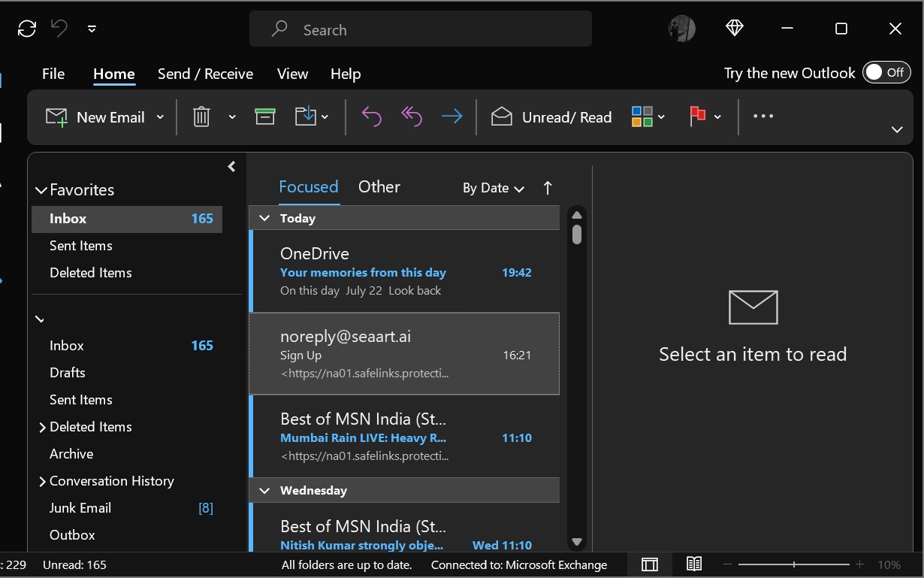
Task: Collapse the folder pane arrow
Action: point(231,167)
